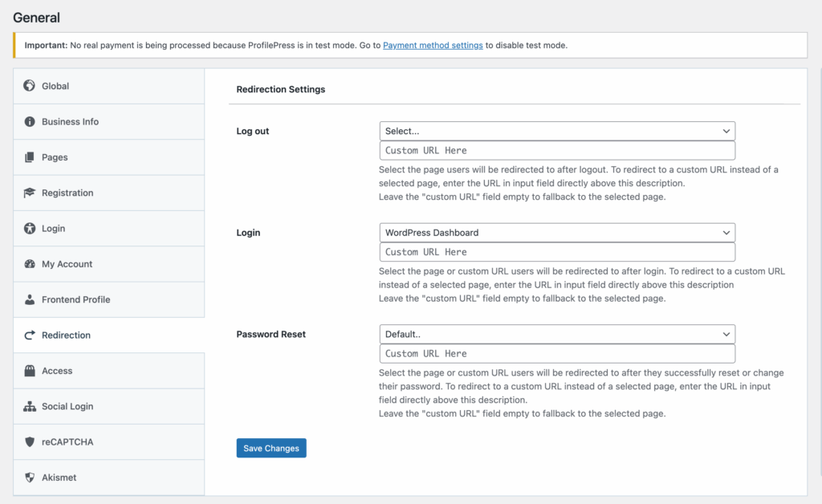Open the Log out redirect dropdown
822x504 pixels.
pyautogui.click(x=557, y=131)
